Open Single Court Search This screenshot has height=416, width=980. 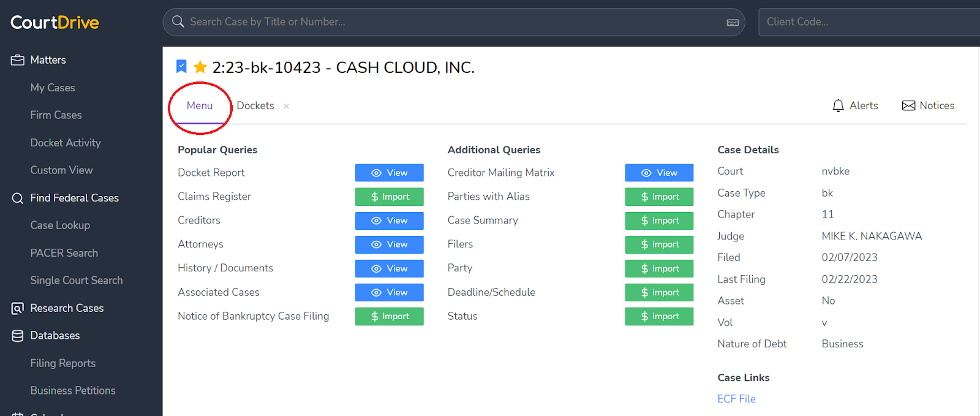[77, 280]
